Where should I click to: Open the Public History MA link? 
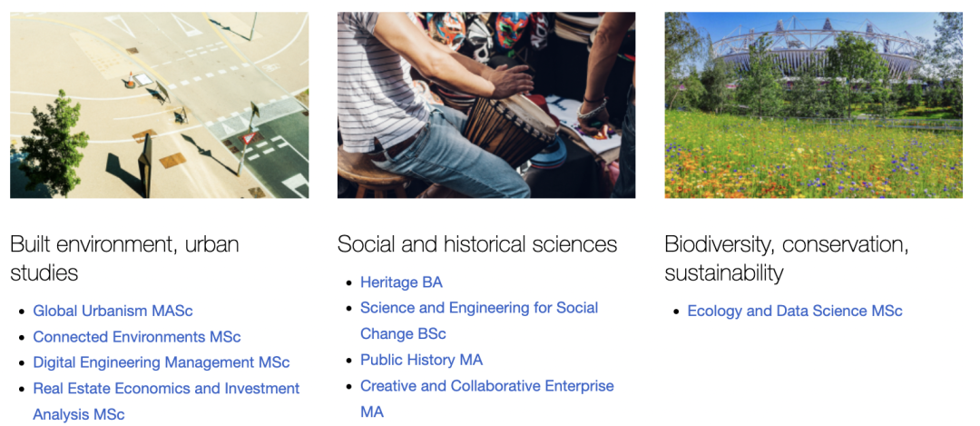pyautogui.click(x=421, y=361)
